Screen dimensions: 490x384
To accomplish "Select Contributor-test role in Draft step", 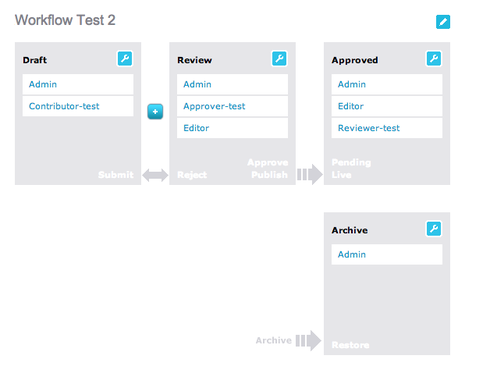I will (78, 106).
